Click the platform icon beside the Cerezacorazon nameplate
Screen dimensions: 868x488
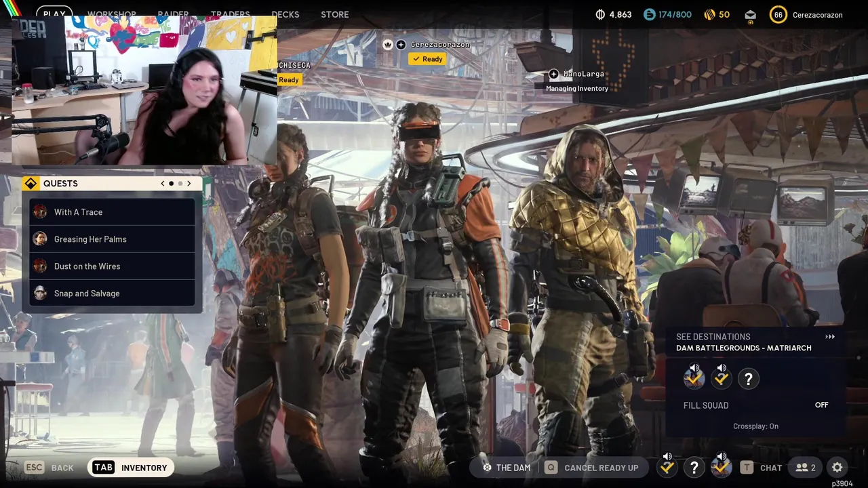[x=401, y=45]
